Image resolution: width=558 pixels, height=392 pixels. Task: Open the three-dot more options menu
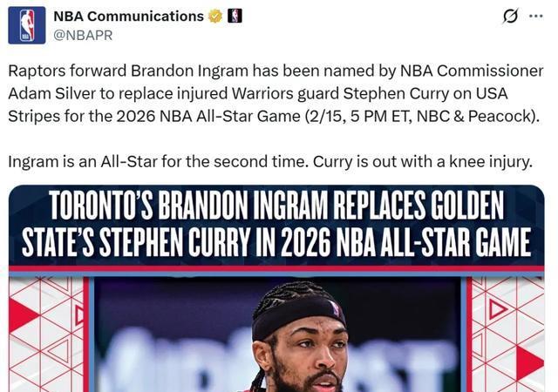tap(535, 17)
